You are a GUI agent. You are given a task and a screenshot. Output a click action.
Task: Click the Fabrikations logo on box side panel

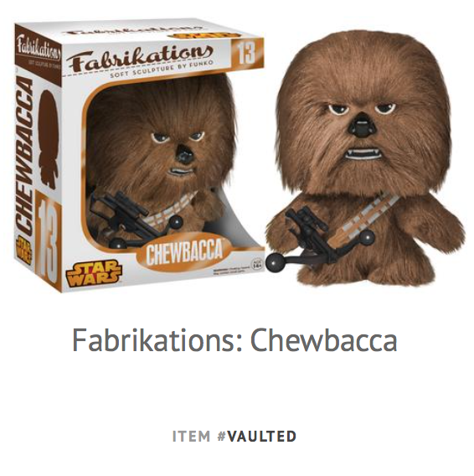[x=39, y=49]
